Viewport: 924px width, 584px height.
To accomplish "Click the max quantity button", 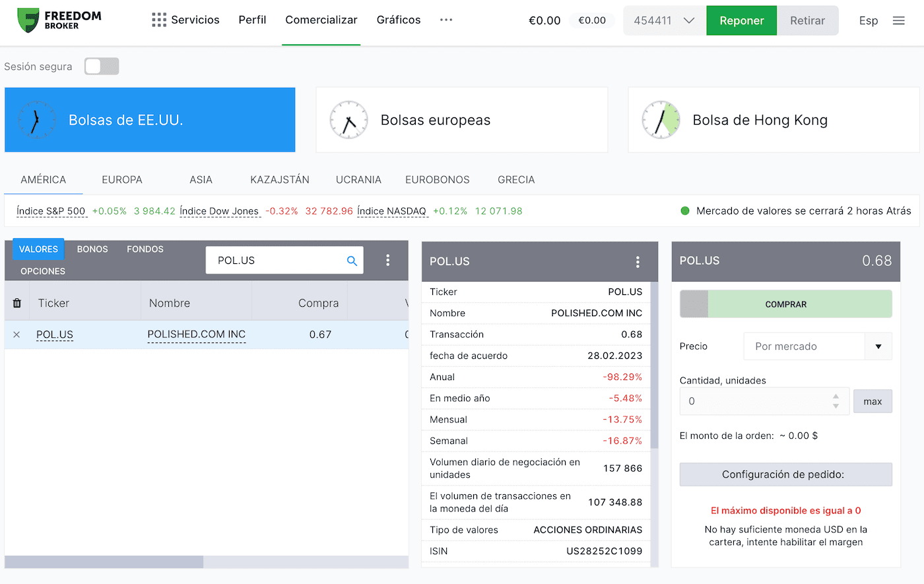I will point(873,401).
